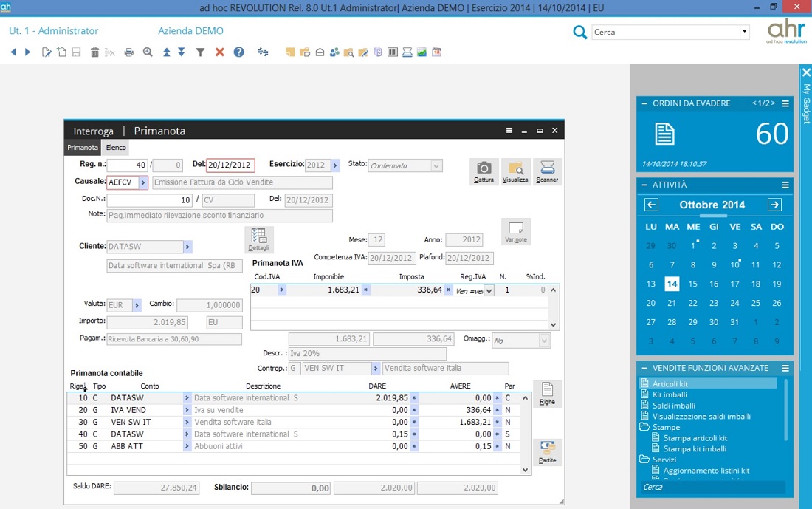Viewport: 812px width, 509px height.
Task: Open the Scanner tool
Action: pos(547,171)
